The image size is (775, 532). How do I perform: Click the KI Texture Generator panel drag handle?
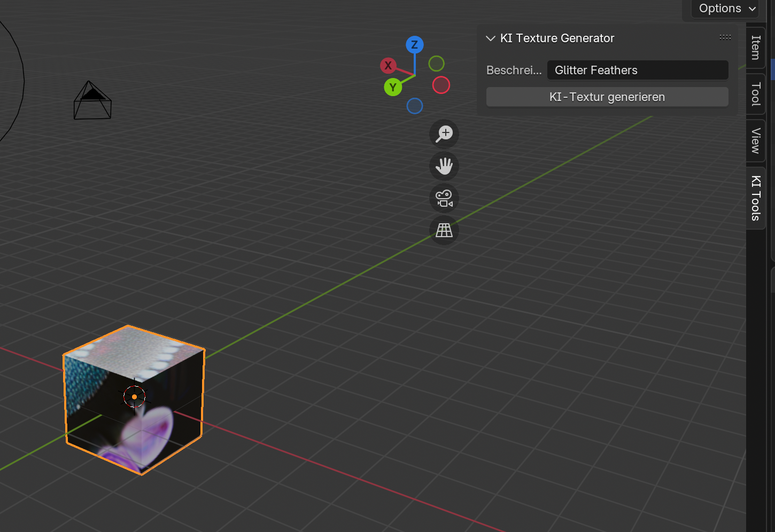click(x=725, y=37)
